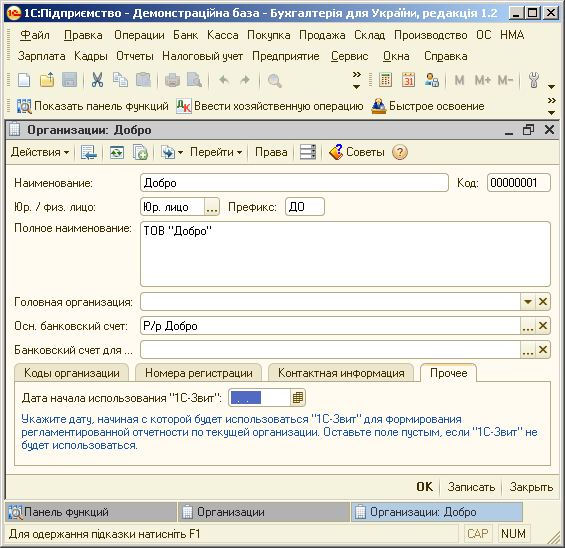The height and width of the screenshot is (548, 565).
Task: Undo the last action arrow
Action: point(224,80)
